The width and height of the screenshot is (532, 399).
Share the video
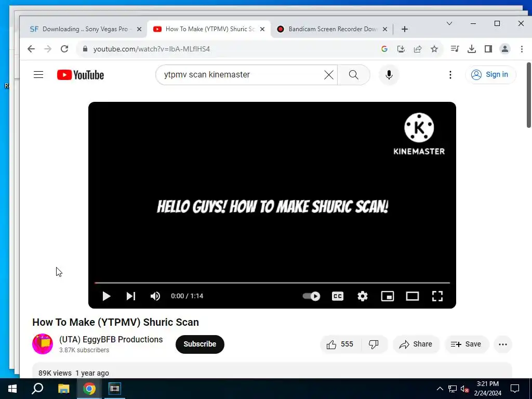tap(416, 344)
